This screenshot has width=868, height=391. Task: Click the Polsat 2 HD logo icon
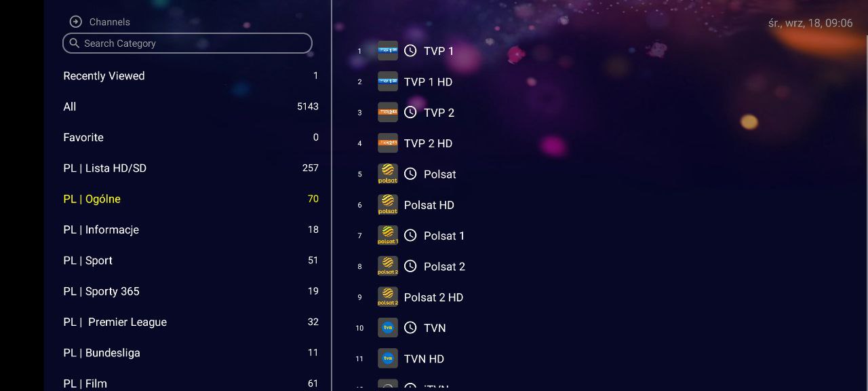coord(387,297)
